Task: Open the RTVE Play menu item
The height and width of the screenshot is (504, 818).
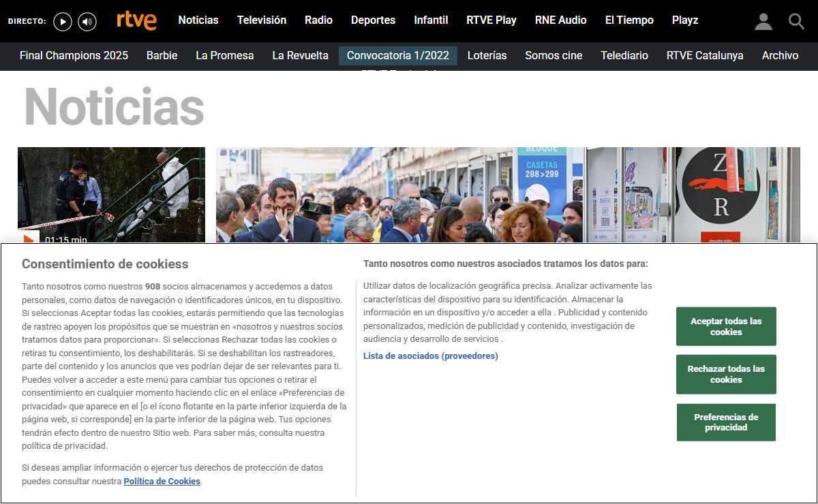Action: point(491,20)
